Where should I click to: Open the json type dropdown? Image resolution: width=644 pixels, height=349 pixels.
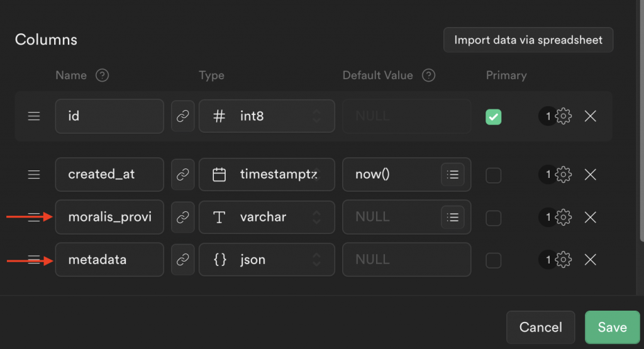(267, 260)
